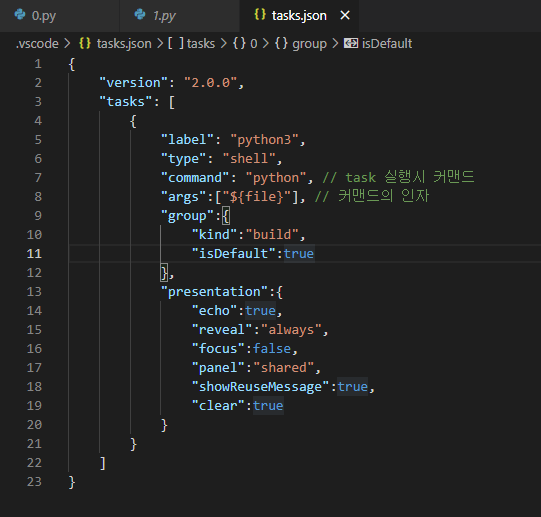The height and width of the screenshot is (517, 541).
Task: Click the Python icon on 1.py tab
Action: click(x=140, y=15)
